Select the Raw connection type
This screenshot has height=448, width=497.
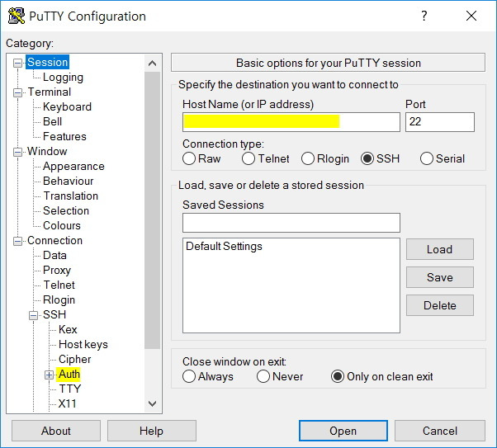tap(189, 158)
